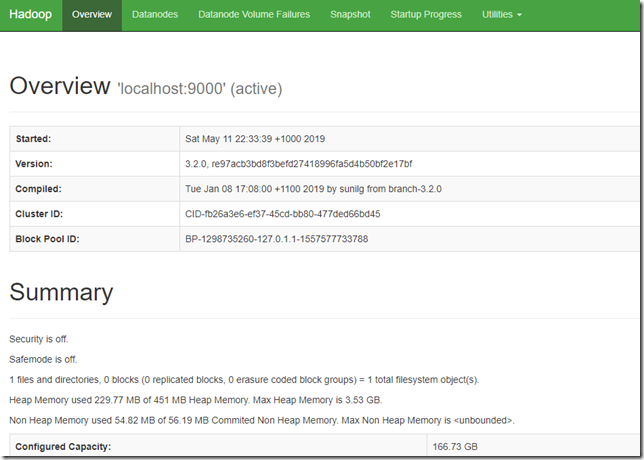Open Datanode Volume Failures tab
The width and height of the screenshot is (644, 460).
coord(254,15)
